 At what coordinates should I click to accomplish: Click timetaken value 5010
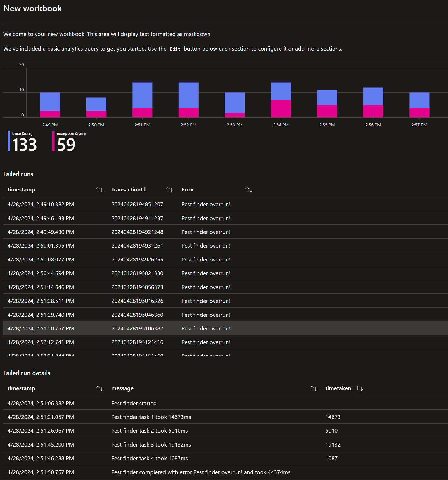pyautogui.click(x=331, y=431)
